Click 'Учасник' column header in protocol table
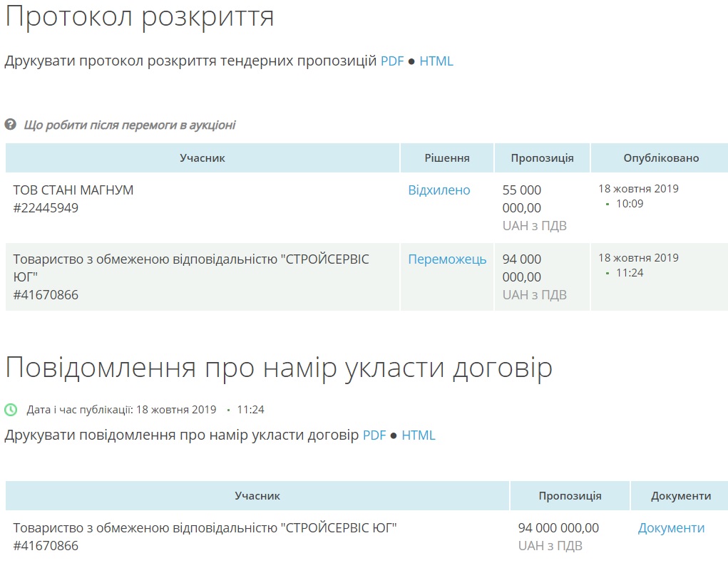Screen dimensions: 728x568 (202, 158)
